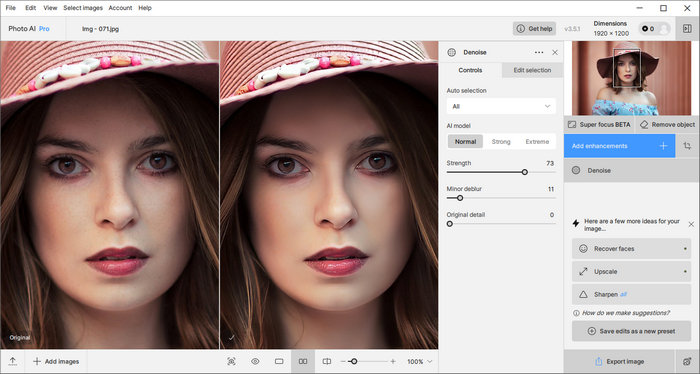Click the credits counter showing 0
The width and height of the screenshot is (700, 374).
(648, 29)
